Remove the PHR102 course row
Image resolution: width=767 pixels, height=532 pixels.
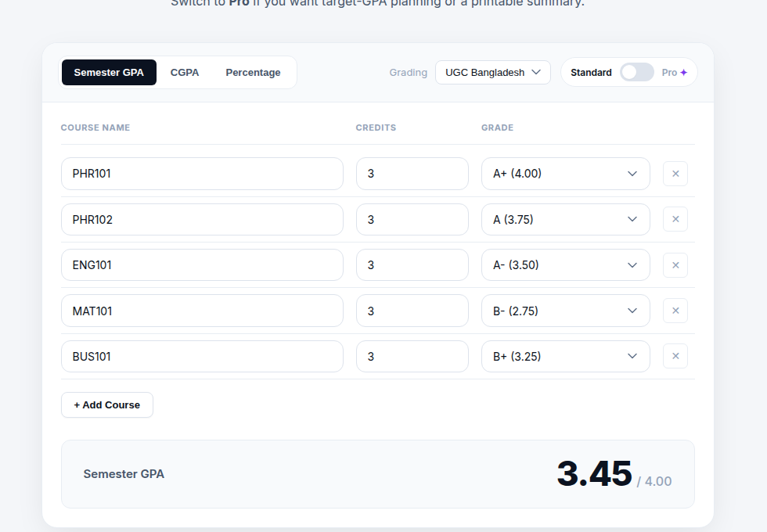[x=675, y=219]
